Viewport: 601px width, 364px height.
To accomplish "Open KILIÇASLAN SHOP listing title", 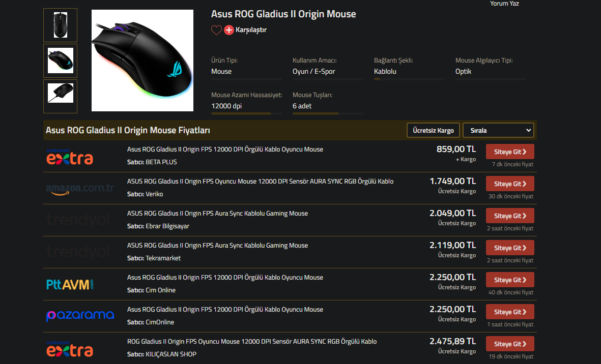I will tap(252, 342).
